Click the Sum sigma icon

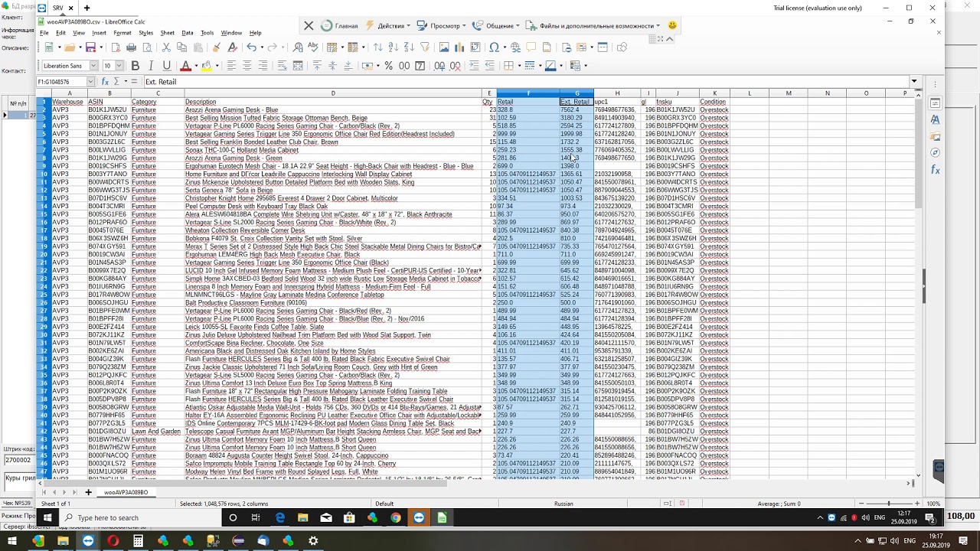tap(117, 81)
